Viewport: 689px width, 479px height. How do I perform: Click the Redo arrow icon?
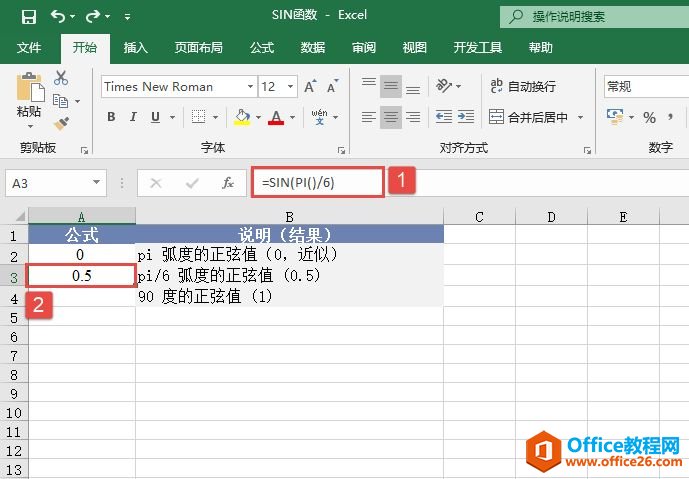(x=93, y=16)
